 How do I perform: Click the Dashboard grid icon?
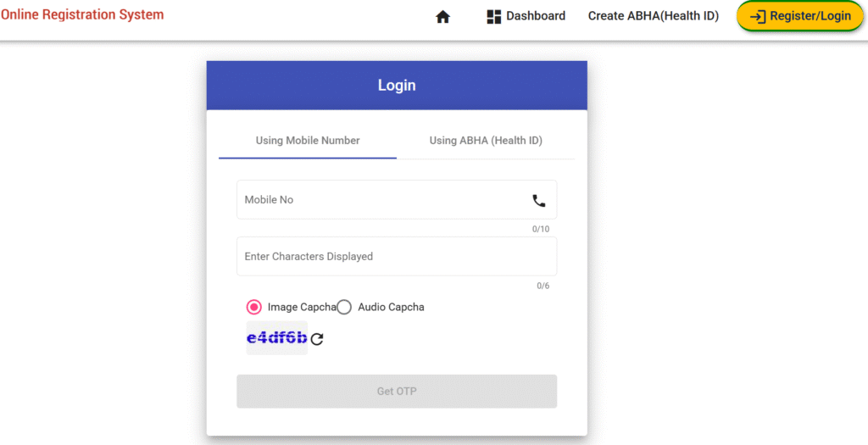pos(494,17)
